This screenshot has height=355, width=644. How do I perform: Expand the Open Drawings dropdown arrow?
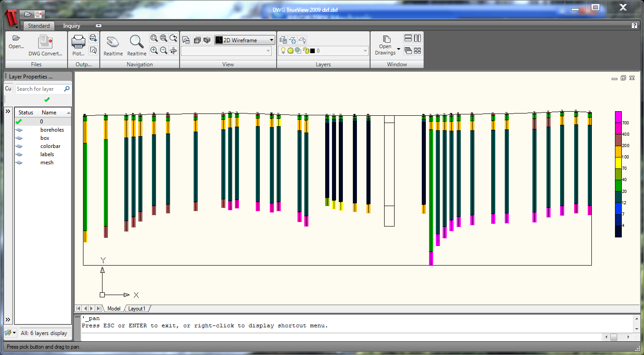coord(399,49)
